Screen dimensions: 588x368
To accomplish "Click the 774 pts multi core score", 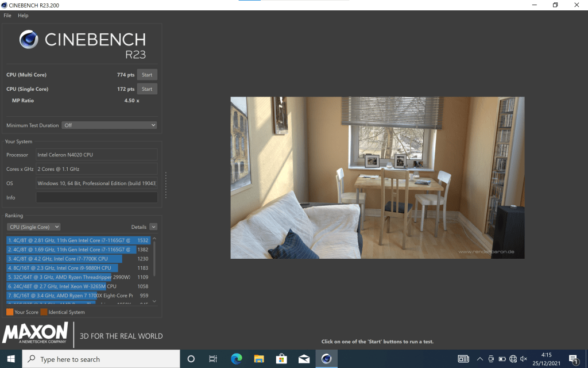I will point(126,75).
